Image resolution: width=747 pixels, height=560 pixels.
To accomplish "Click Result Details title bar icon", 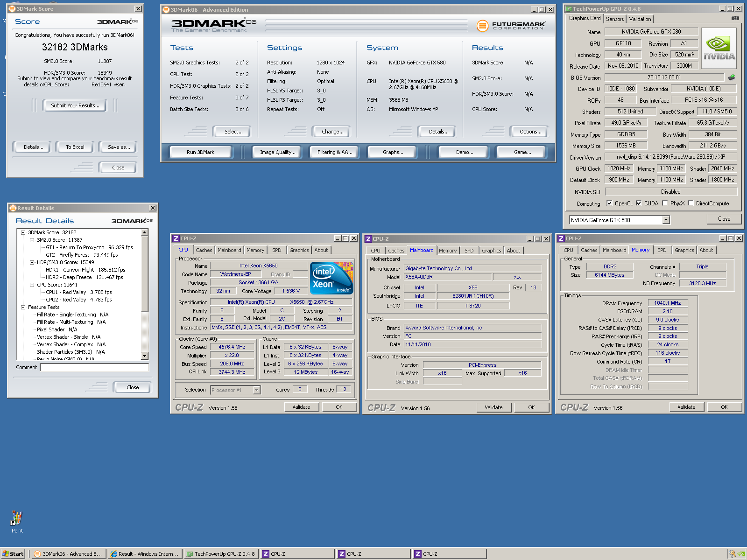I will tap(13, 208).
